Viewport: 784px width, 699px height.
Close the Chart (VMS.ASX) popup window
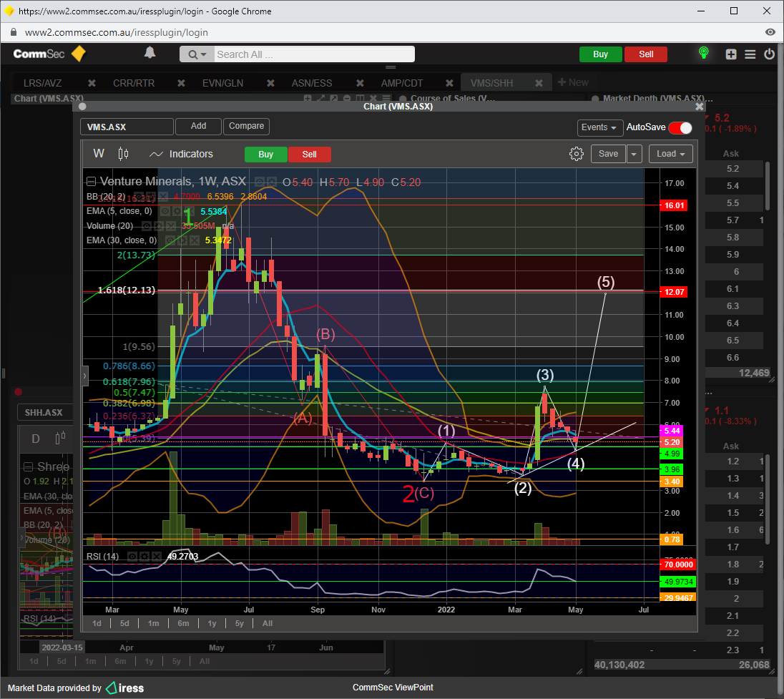point(699,107)
